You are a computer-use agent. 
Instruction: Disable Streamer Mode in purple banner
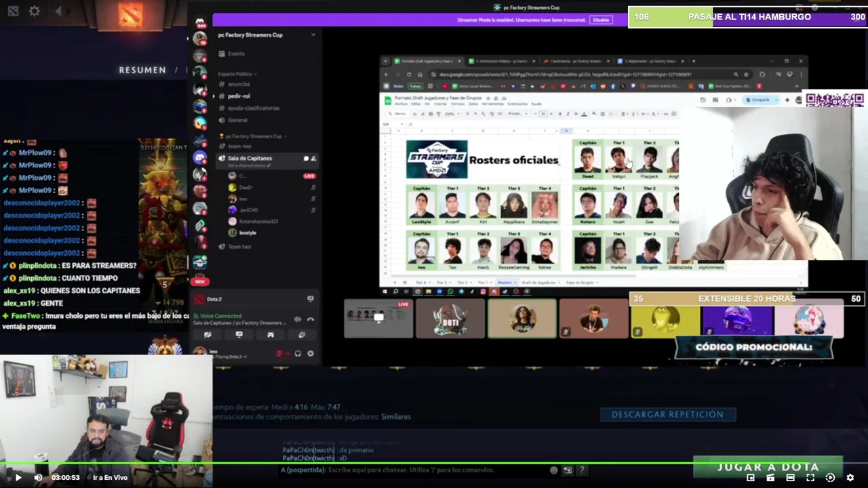tap(601, 20)
